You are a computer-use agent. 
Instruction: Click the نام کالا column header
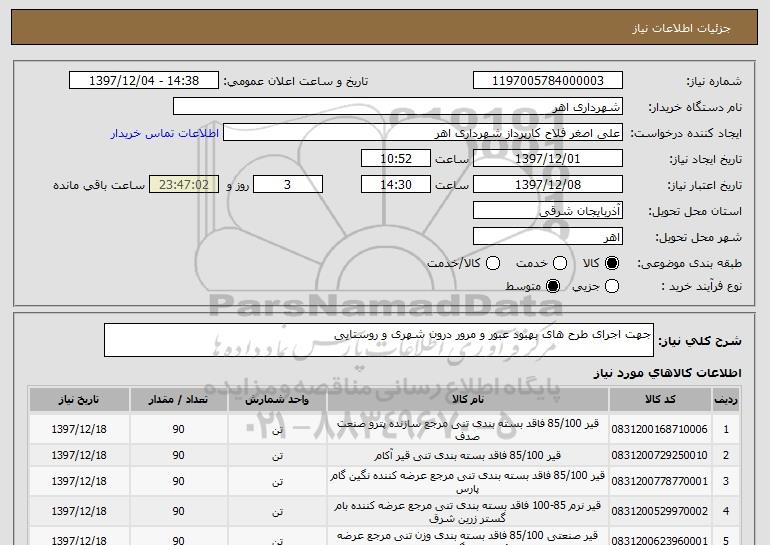coord(468,400)
